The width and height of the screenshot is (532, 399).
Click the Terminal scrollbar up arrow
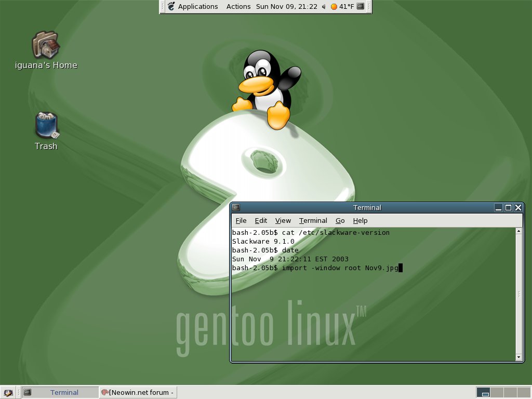(518, 231)
